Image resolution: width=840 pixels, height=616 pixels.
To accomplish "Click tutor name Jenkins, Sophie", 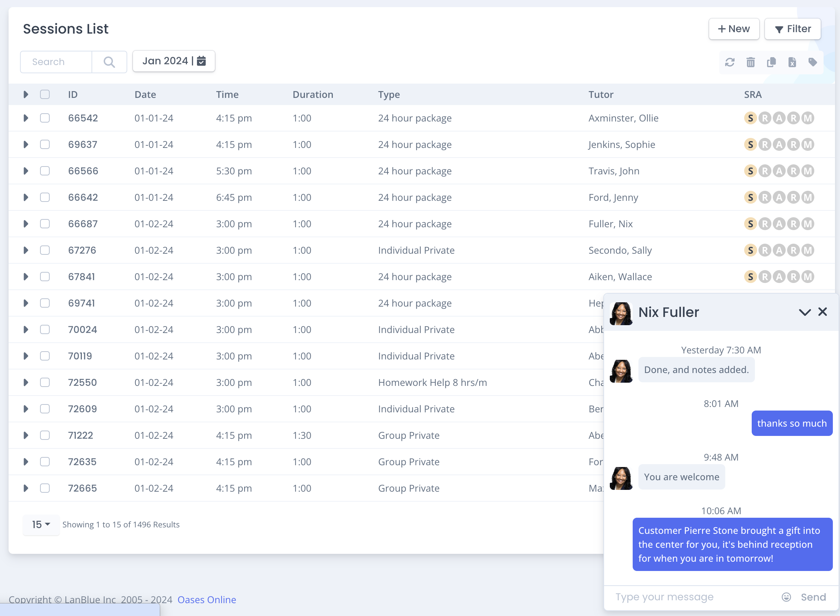I will pos(621,145).
